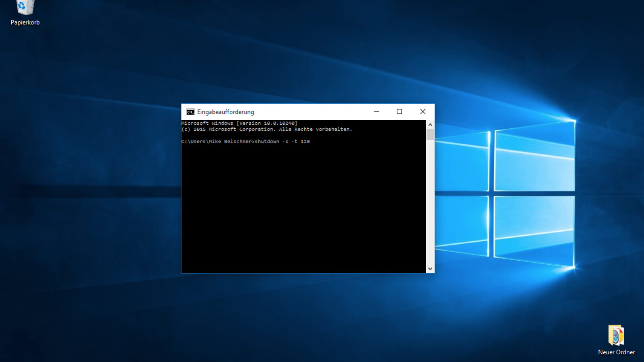Screen dimensions: 644x362
Task: Click the 'Neuer Ordner' desktop label
Action: coord(616,352)
